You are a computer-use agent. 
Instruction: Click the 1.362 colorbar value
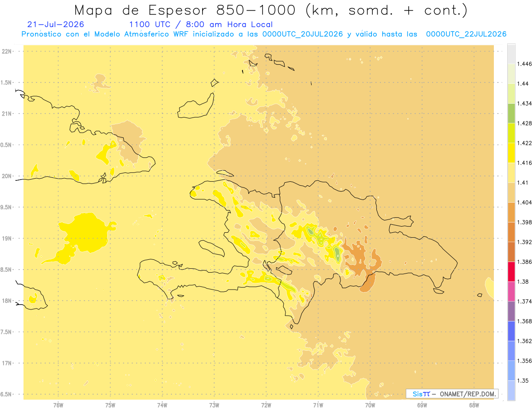point(524,341)
